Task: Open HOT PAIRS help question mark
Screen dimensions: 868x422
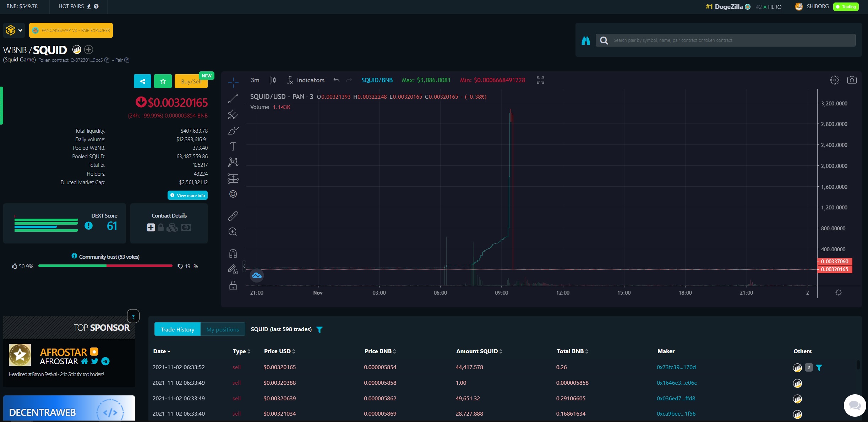Action: point(96,6)
